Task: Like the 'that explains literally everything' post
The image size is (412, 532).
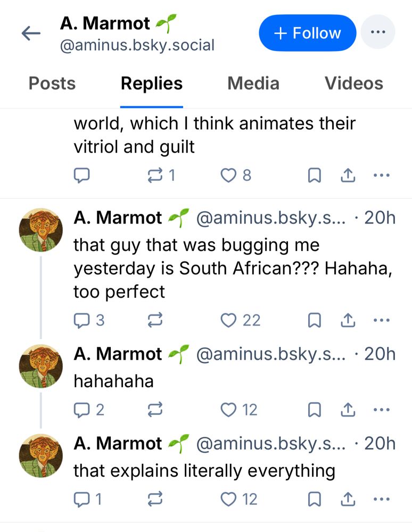Action: (x=228, y=499)
